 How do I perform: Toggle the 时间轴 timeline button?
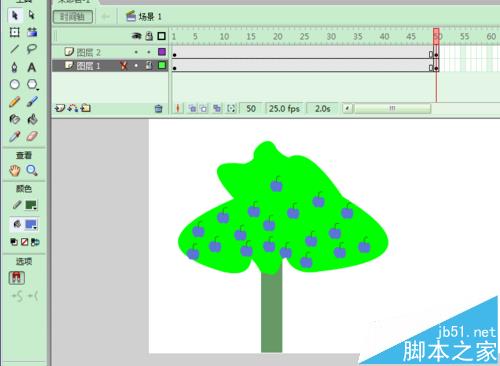tap(73, 16)
